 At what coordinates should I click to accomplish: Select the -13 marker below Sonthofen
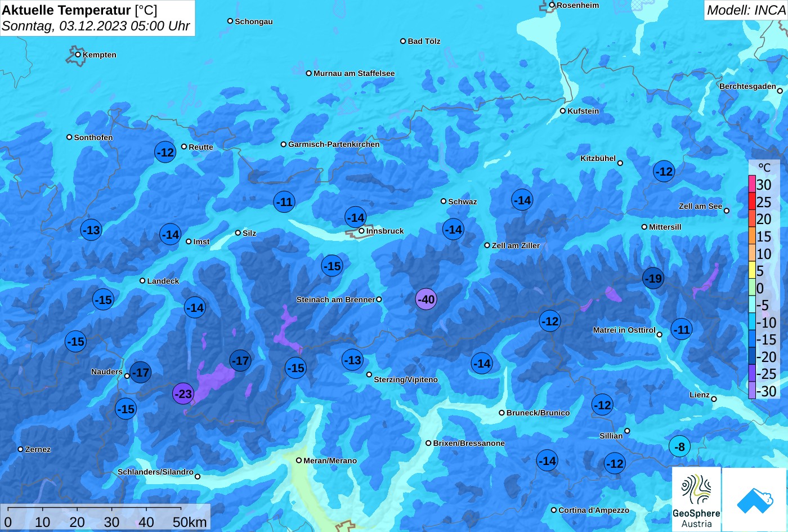point(91,230)
